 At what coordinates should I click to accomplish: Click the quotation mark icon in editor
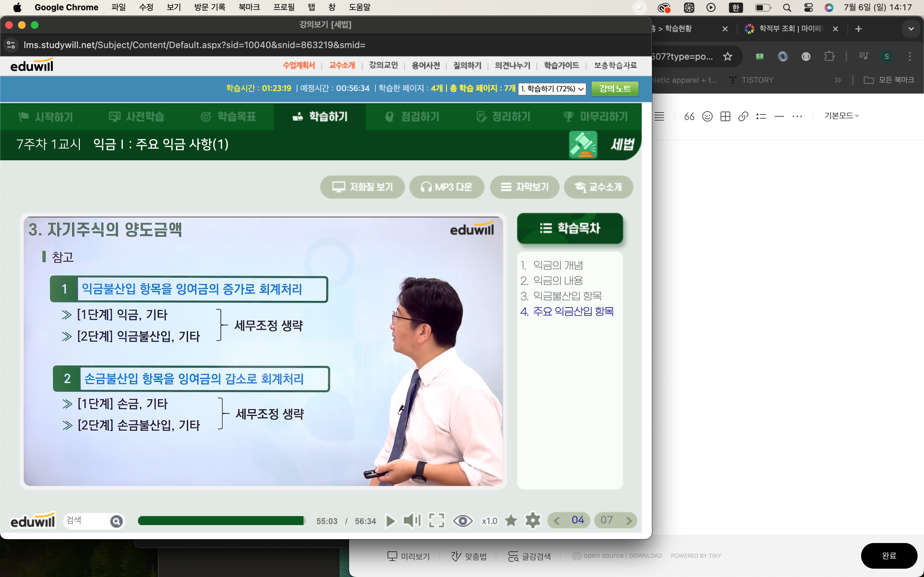point(689,116)
